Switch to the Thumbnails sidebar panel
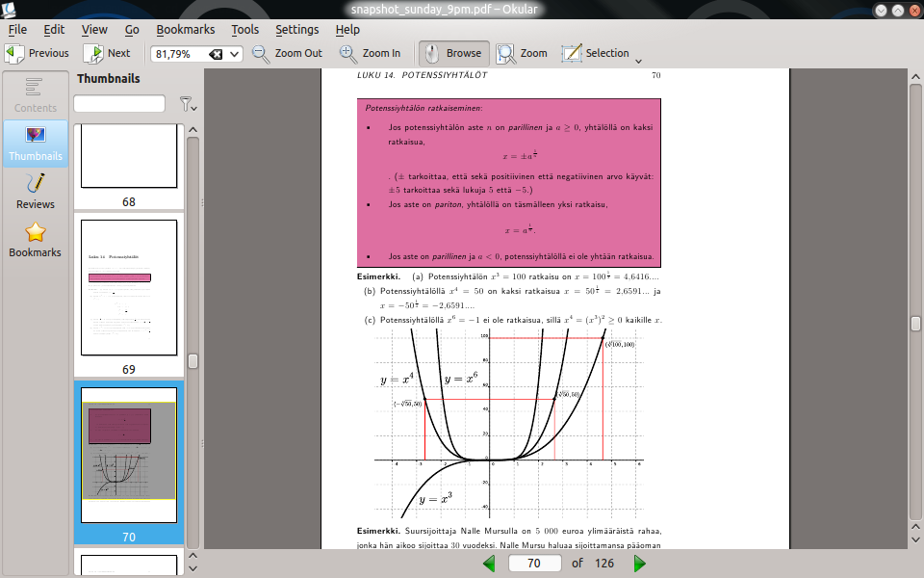The image size is (924, 578). click(x=36, y=144)
